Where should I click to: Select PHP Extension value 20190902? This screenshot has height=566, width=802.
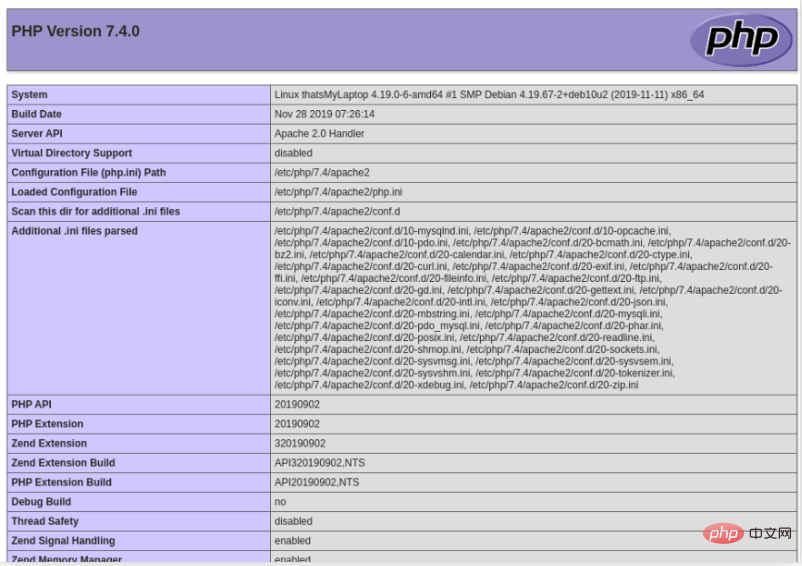(297, 424)
